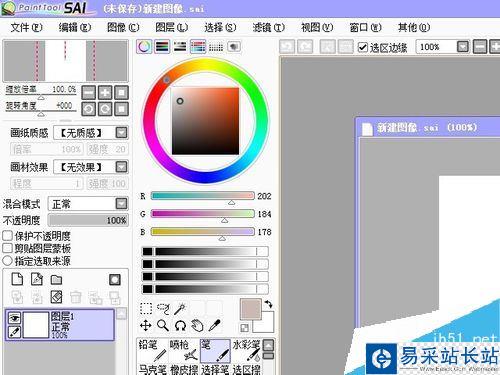The height and width of the screenshot is (375, 500).
Task: Open the 图像 menu
Action: coord(123,27)
